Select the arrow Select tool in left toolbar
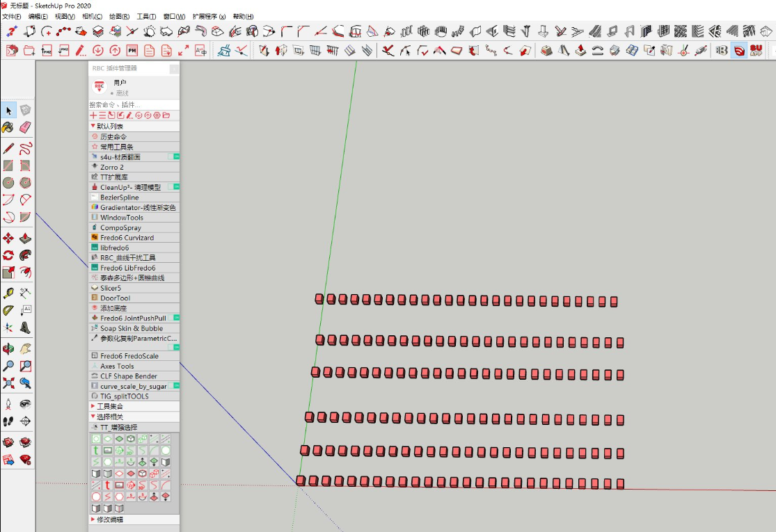The height and width of the screenshot is (532, 776). pyautogui.click(x=8, y=111)
